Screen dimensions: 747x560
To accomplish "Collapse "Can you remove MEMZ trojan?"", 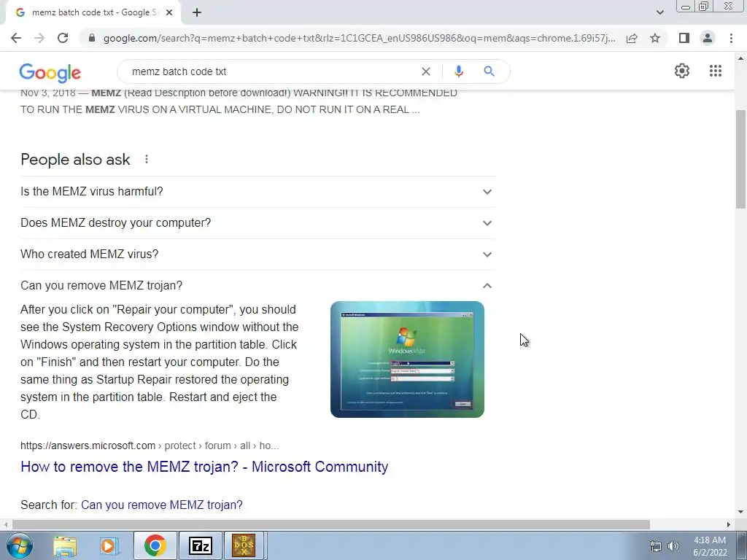I will pyautogui.click(x=258, y=286).
